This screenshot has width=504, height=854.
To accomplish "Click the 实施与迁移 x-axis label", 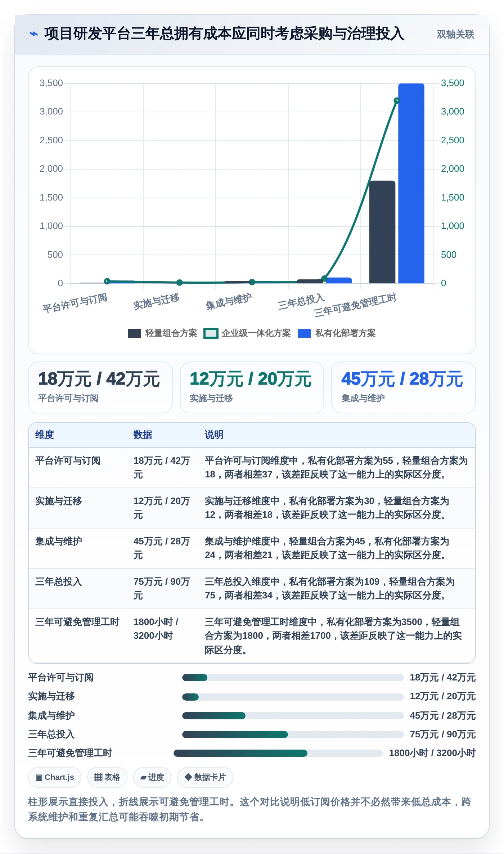I will coord(156,302).
